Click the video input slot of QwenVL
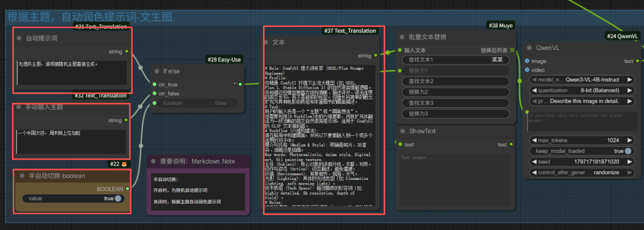This screenshot has width=644, height=230. (x=527, y=70)
